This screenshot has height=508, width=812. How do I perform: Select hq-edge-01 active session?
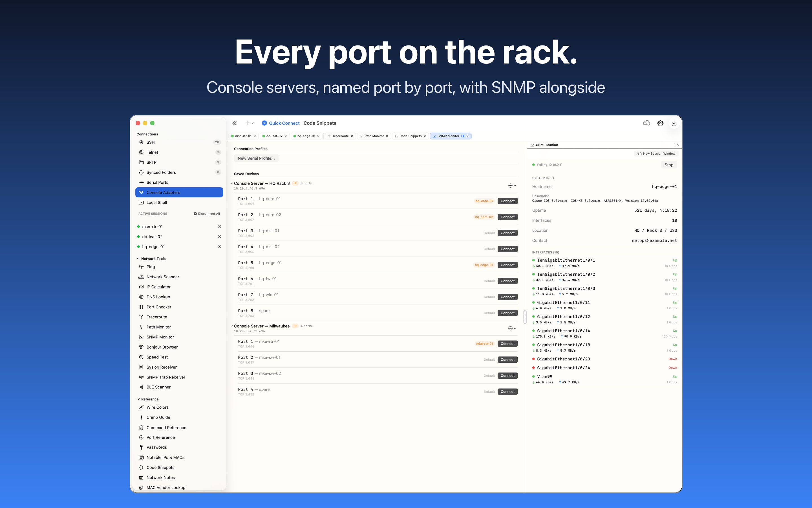coord(179,247)
